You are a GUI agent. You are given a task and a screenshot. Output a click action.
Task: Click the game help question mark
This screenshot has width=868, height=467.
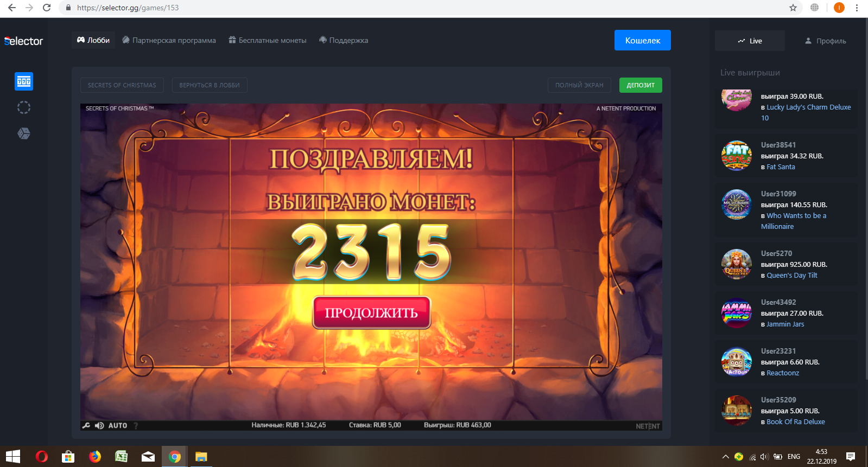click(x=136, y=426)
